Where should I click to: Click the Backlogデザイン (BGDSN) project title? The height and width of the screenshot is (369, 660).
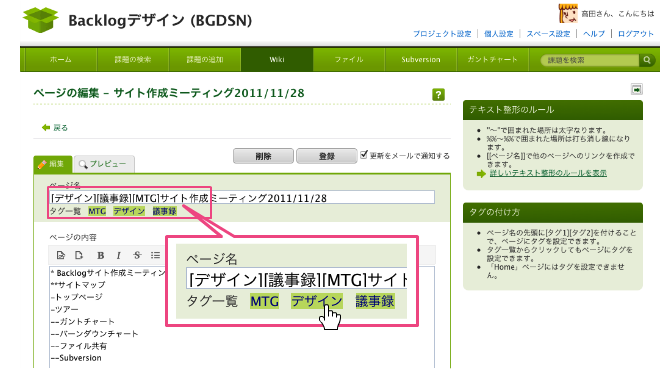tap(160, 20)
